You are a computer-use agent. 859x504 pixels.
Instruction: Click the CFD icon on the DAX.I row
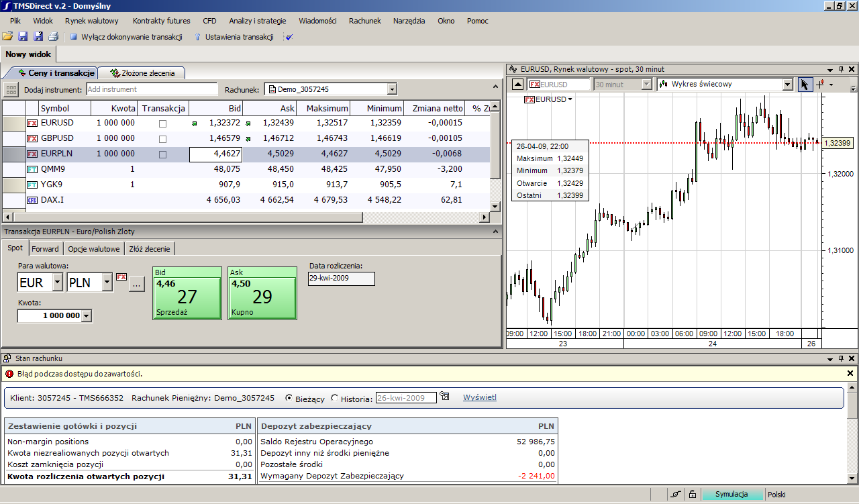(x=32, y=200)
